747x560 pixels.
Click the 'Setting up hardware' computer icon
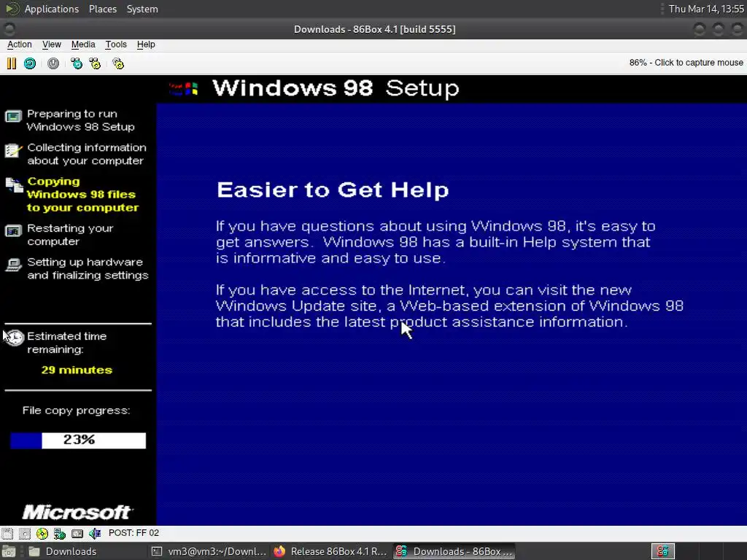coord(13,265)
